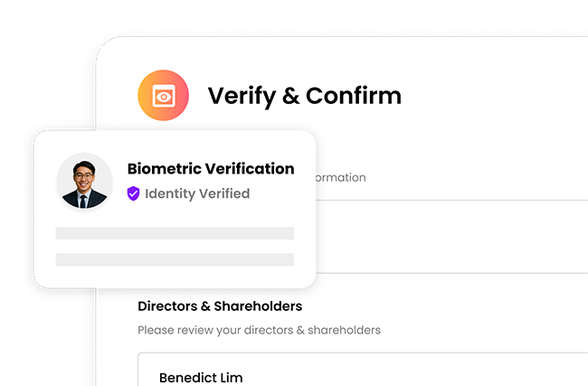Select the profile photo in the verification card

click(84, 181)
